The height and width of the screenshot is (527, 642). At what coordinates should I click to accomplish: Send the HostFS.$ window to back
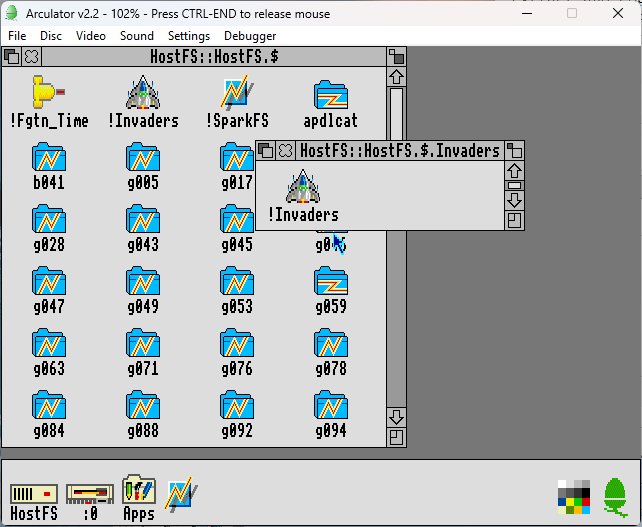click(x=12, y=57)
